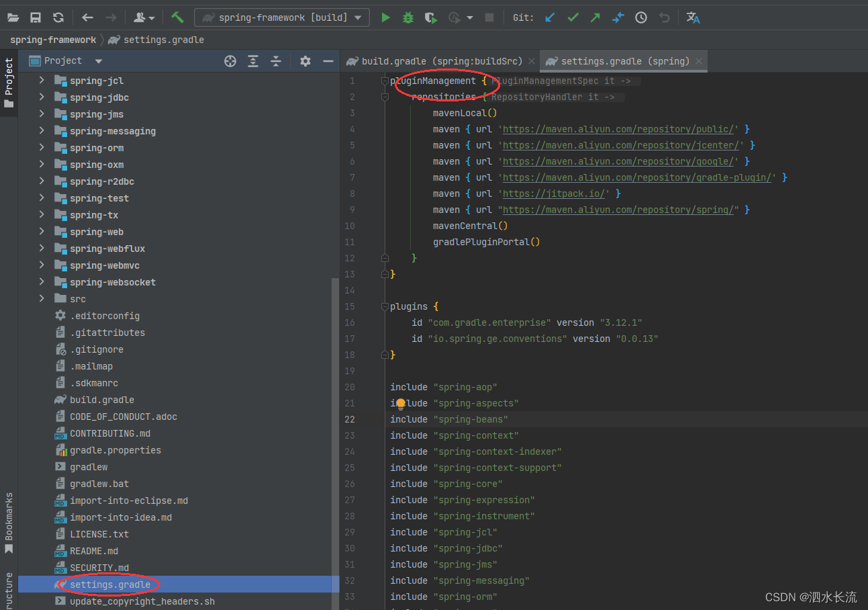Viewport: 868px width, 610px height.
Task: Open Git Show History clock icon
Action: click(641, 17)
